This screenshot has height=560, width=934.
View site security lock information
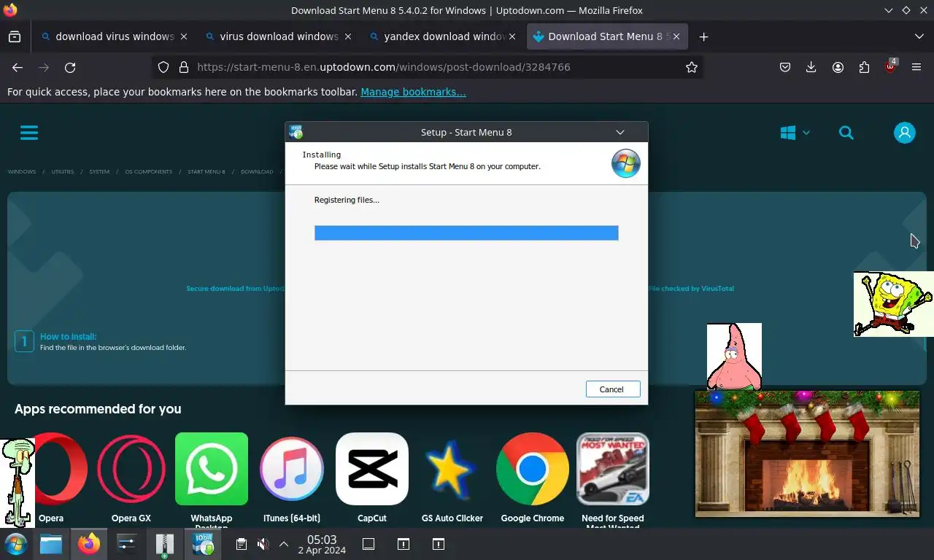click(x=184, y=67)
